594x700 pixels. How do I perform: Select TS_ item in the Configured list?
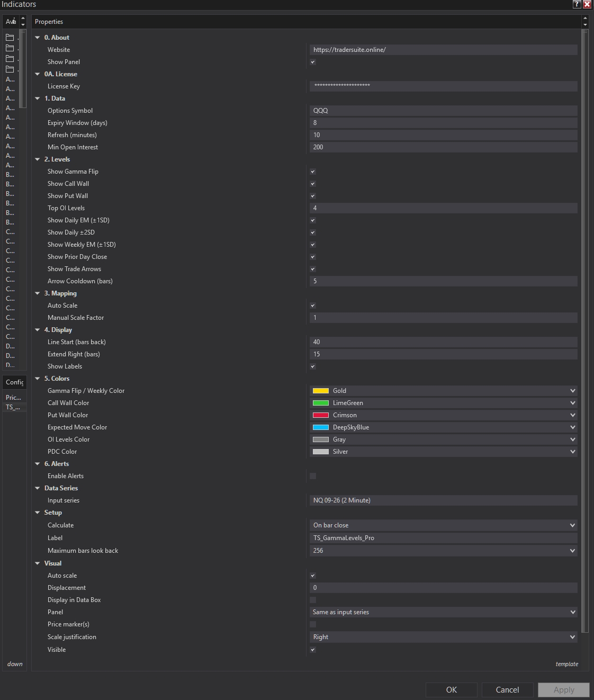tap(13, 407)
